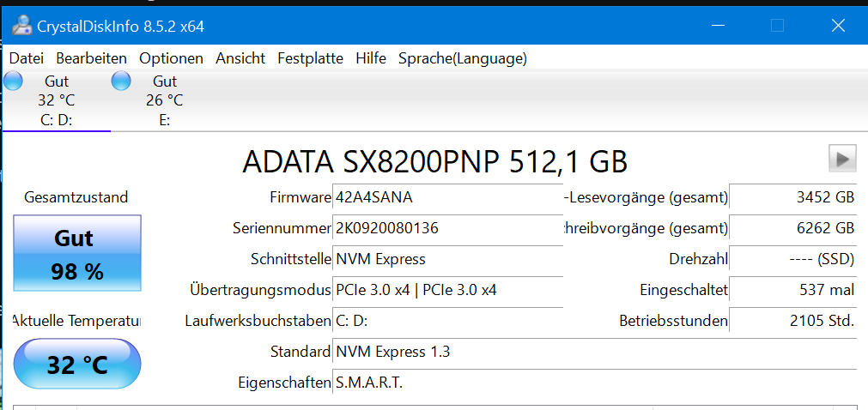The image size is (868, 410).
Task: Click the Gut 98 % health status button
Action: tap(77, 255)
